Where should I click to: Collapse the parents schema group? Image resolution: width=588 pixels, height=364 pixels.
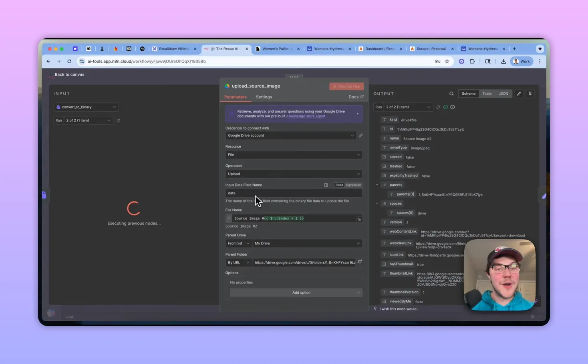point(377,185)
